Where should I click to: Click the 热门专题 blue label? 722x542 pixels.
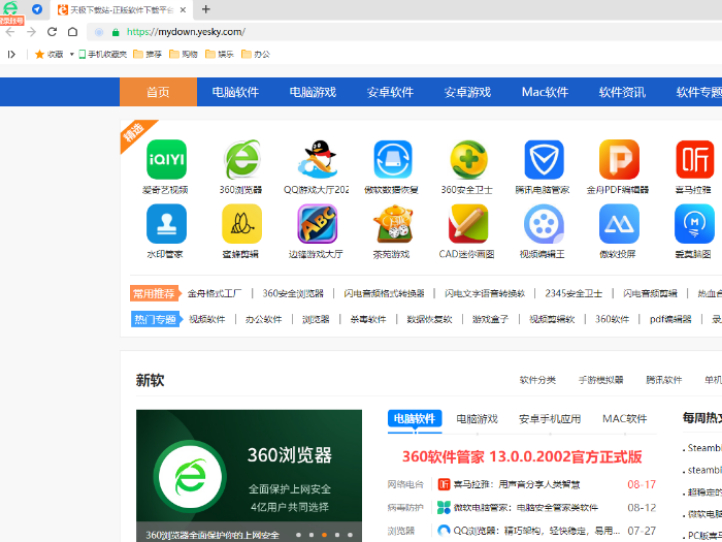tap(155, 319)
